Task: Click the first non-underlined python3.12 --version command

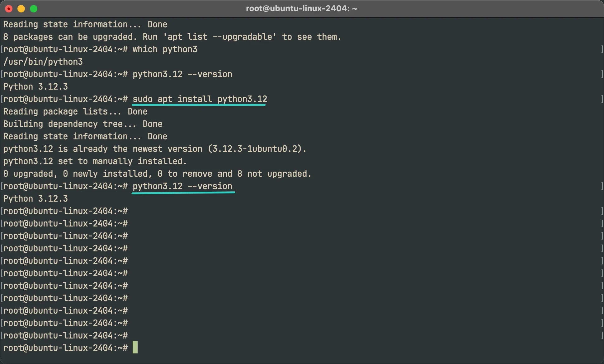Action: [x=182, y=74]
